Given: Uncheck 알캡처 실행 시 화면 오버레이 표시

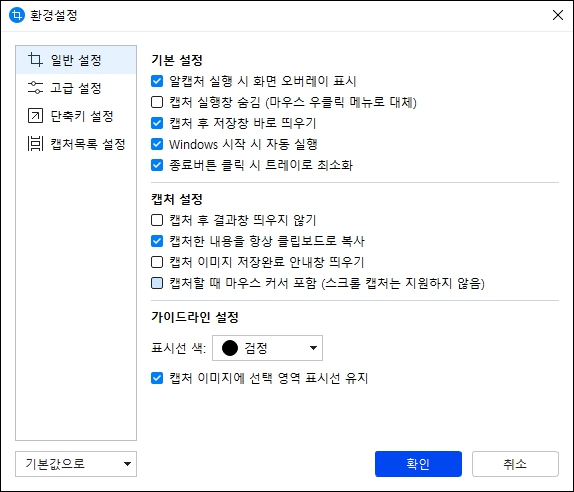Looking at the screenshot, I should pyautogui.click(x=157, y=81).
